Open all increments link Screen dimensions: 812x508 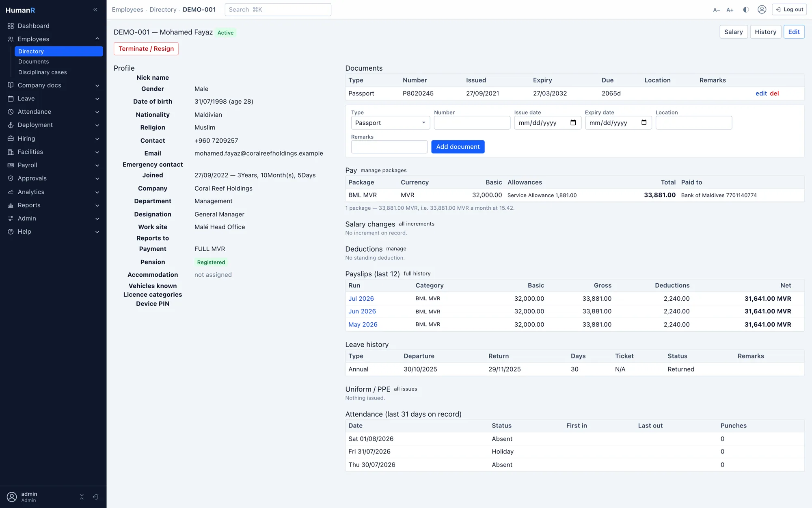(x=416, y=224)
